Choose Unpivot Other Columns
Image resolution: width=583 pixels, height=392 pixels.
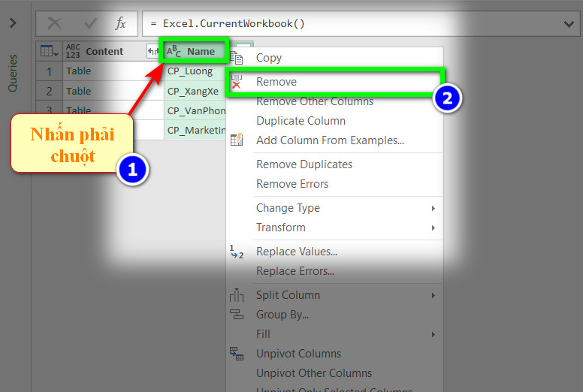pos(314,373)
